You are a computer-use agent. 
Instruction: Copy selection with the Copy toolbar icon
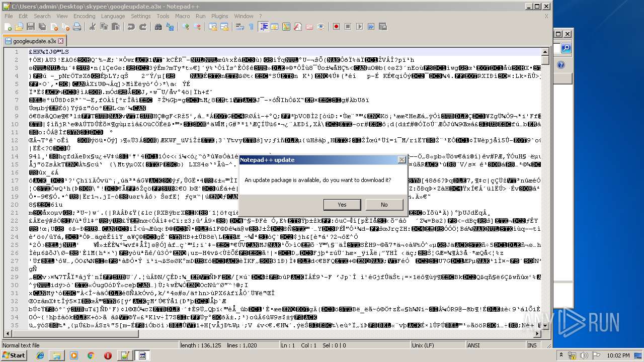coord(104,27)
